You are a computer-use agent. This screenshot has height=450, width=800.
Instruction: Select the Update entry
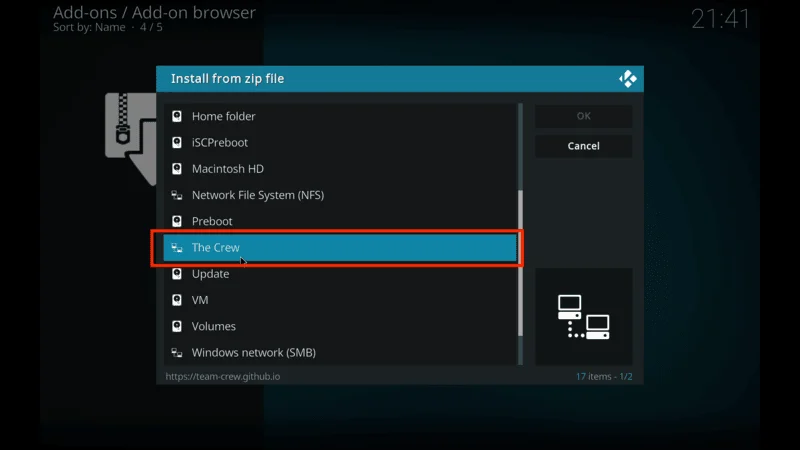click(340, 274)
